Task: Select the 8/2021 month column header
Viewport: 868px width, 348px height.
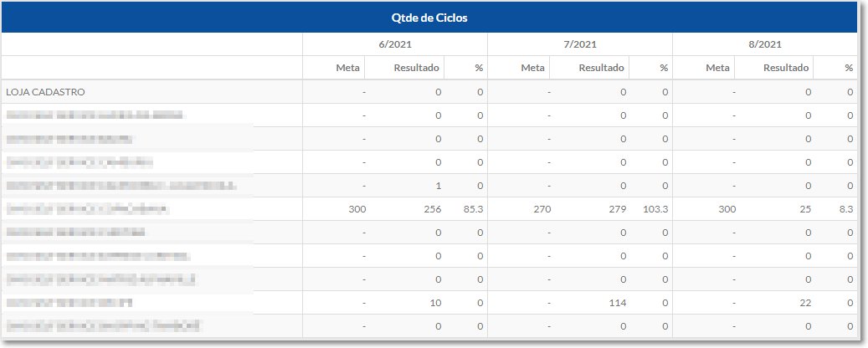Action: [764, 44]
